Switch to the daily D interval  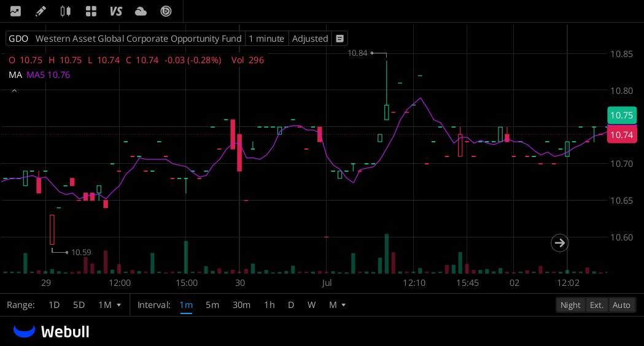point(291,305)
